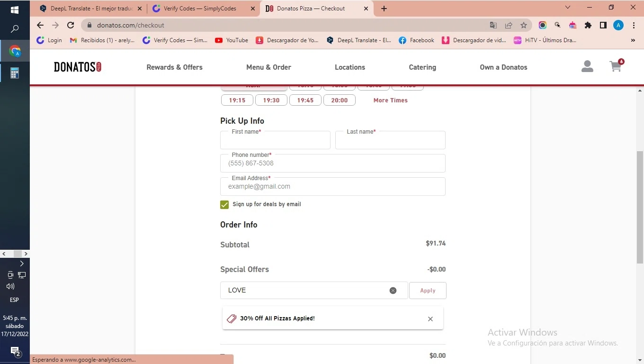Click the Donatos logo
This screenshot has width=644, height=364.
point(78,67)
